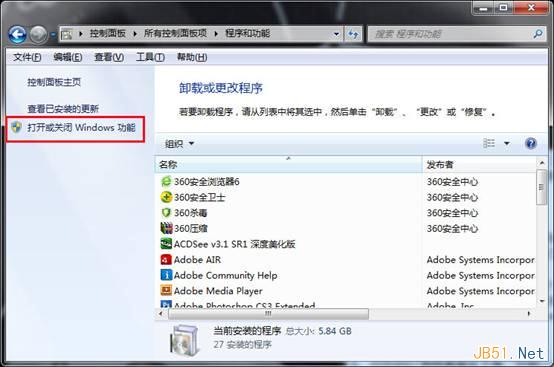This screenshot has height=367, width=554.
Task: Select the 360安全卫士 row name
Action: click(x=200, y=197)
